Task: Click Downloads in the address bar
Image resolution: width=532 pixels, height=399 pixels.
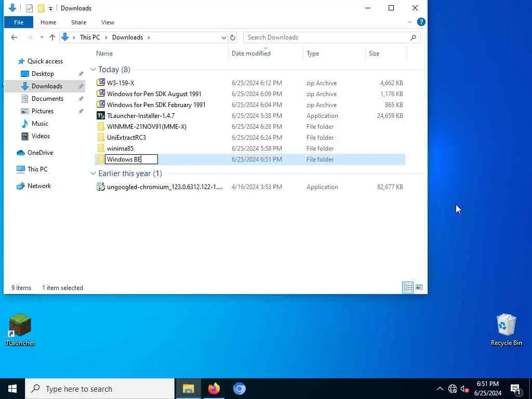Action: click(x=128, y=37)
